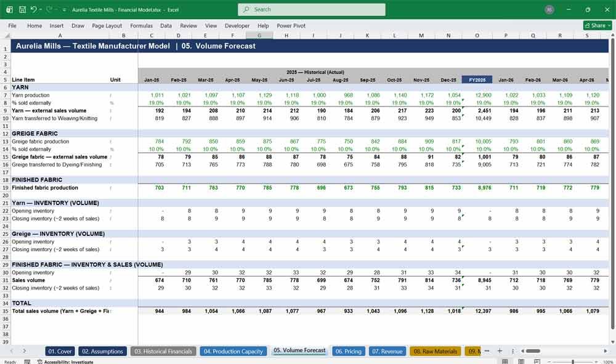Switch to Normal view icon
Screen dimensions: 616x364
[x=505, y=362]
